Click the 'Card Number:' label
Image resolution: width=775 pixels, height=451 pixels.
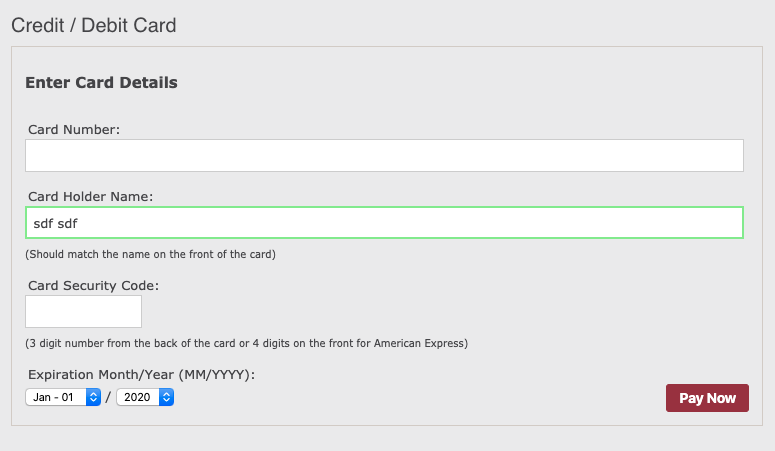click(x=74, y=130)
